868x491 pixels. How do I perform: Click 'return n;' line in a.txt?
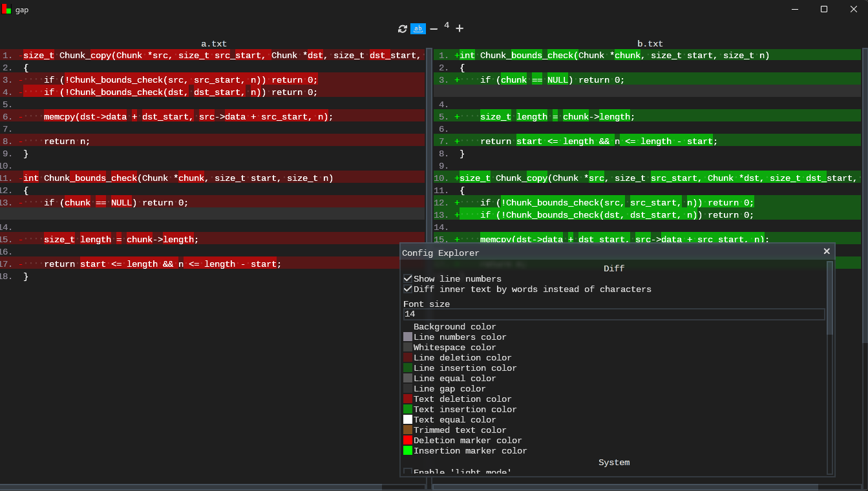click(213, 141)
